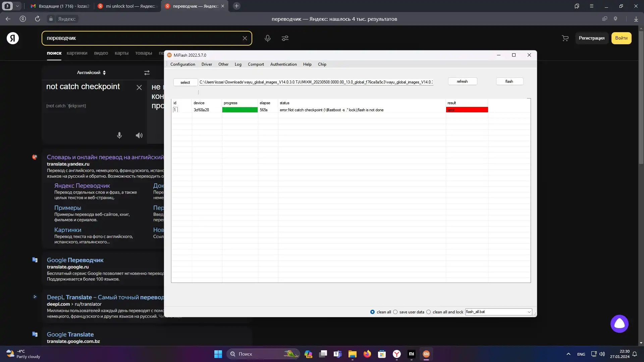Switch to the карты search tab
The image size is (644, 362).
point(121,53)
